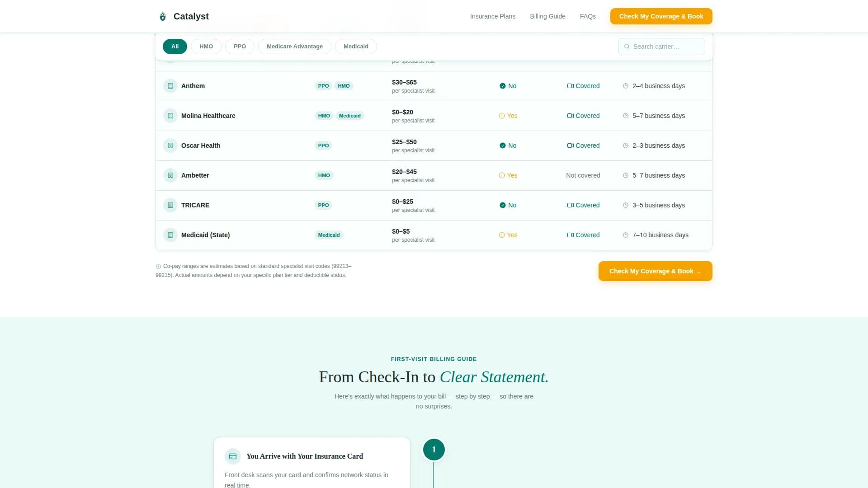Click Ambetter's Not covered telehealth text

coord(583,175)
